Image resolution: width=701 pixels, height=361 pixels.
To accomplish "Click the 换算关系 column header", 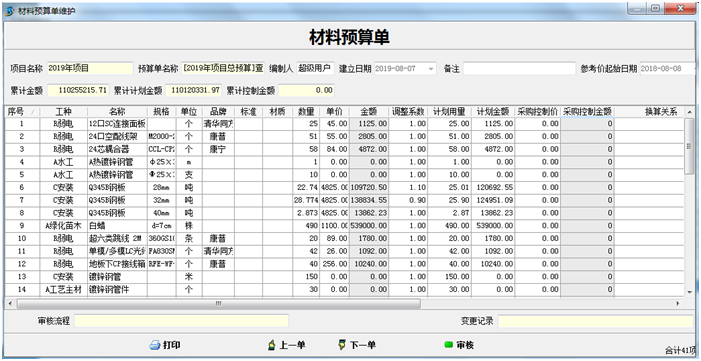I will coord(649,111).
